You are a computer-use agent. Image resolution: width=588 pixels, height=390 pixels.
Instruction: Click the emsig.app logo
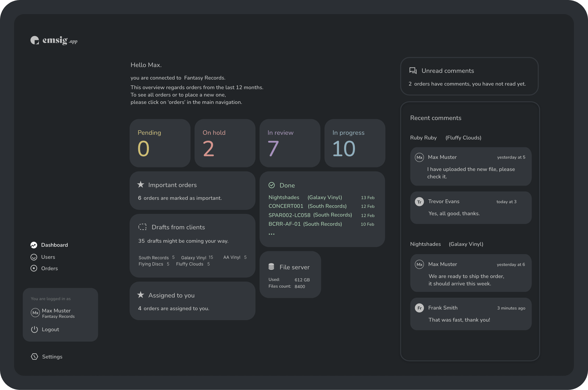(x=53, y=40)
